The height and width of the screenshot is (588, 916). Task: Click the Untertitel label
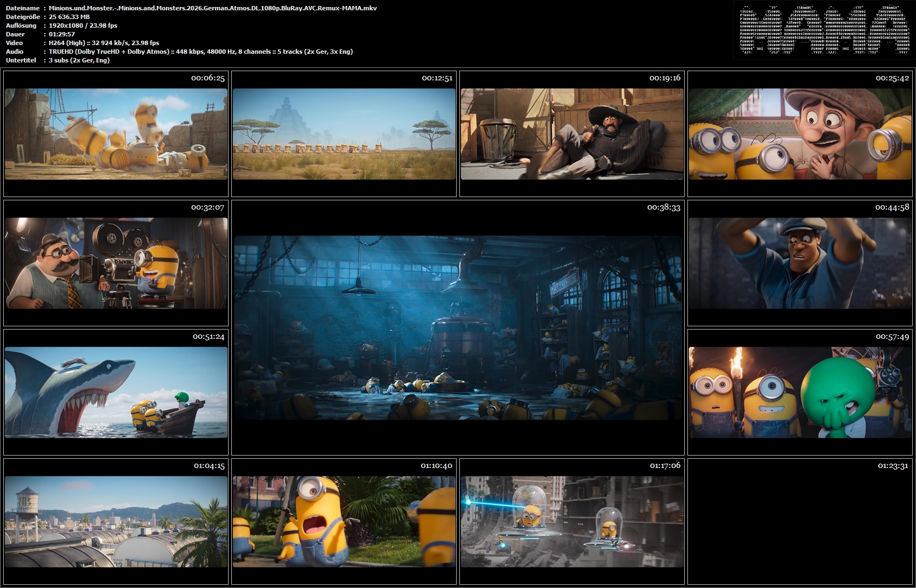point(21,60)
